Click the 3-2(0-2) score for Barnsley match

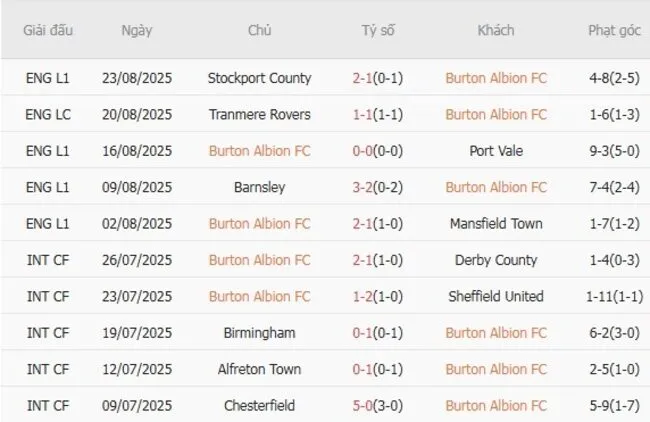point(378,187)
